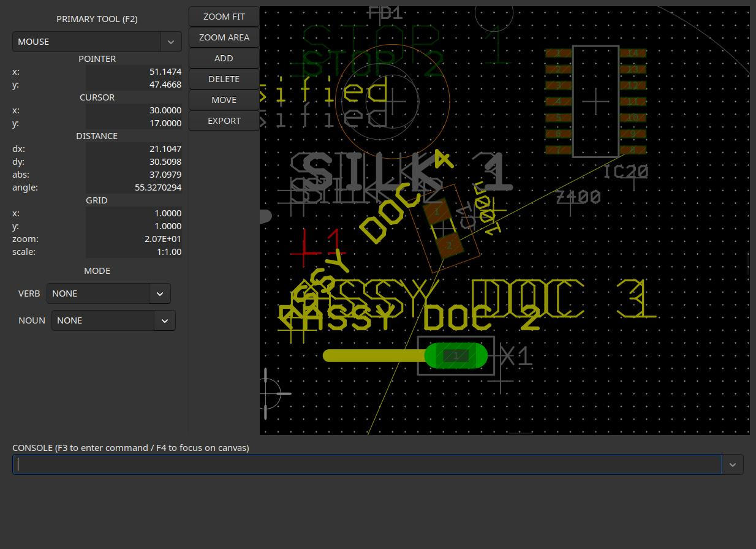
Task: Click the EXPORT button
Action: [224, 121]
